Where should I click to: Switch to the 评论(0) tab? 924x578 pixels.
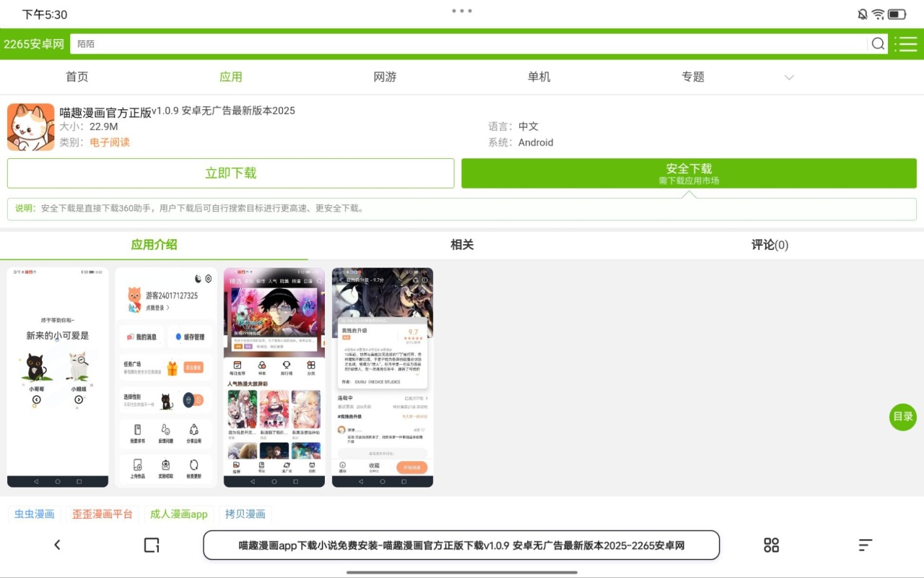(770, 244)
